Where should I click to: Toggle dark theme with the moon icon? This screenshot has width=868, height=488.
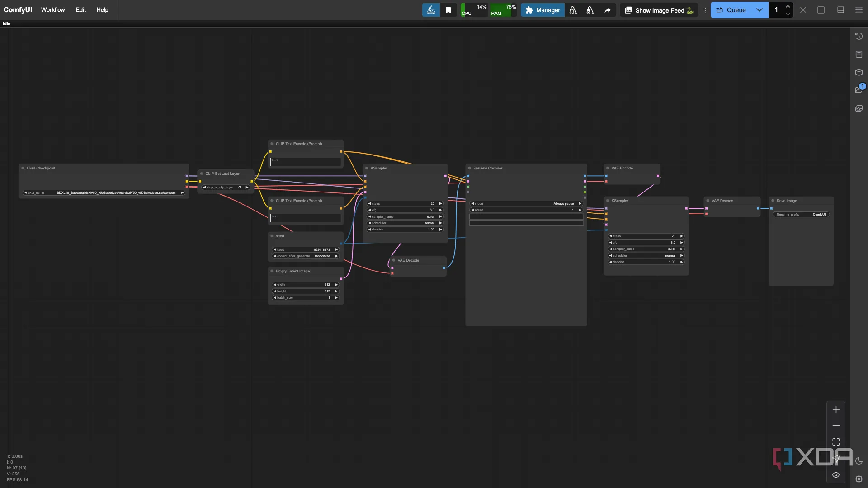pyautogui.click(x=859, y=461)
